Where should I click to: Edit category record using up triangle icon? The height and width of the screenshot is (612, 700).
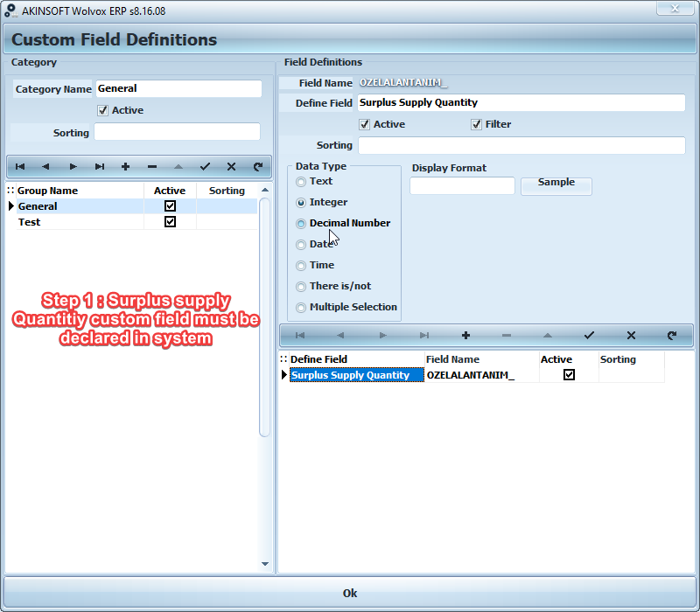coord(178,167)
